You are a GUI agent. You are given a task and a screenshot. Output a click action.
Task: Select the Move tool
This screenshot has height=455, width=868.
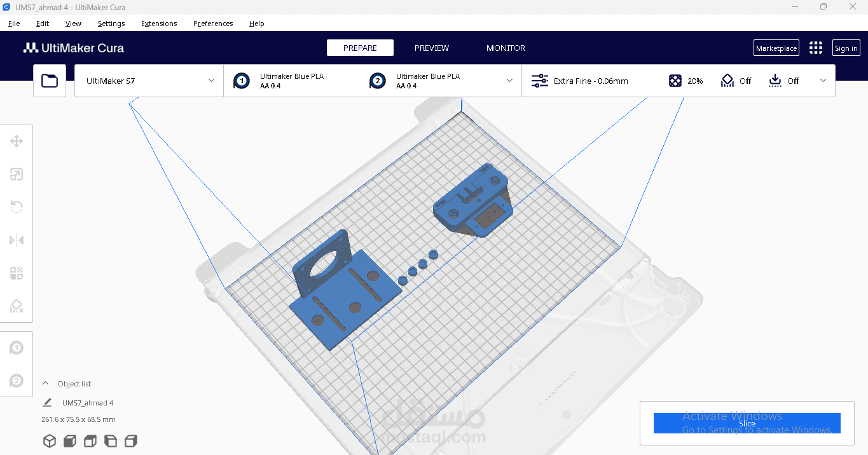pyautogui.click(x=17, y=141)
